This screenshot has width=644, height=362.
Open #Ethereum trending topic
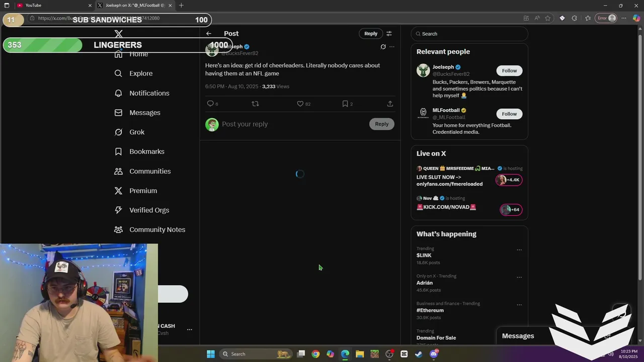(x=430, y=311)
